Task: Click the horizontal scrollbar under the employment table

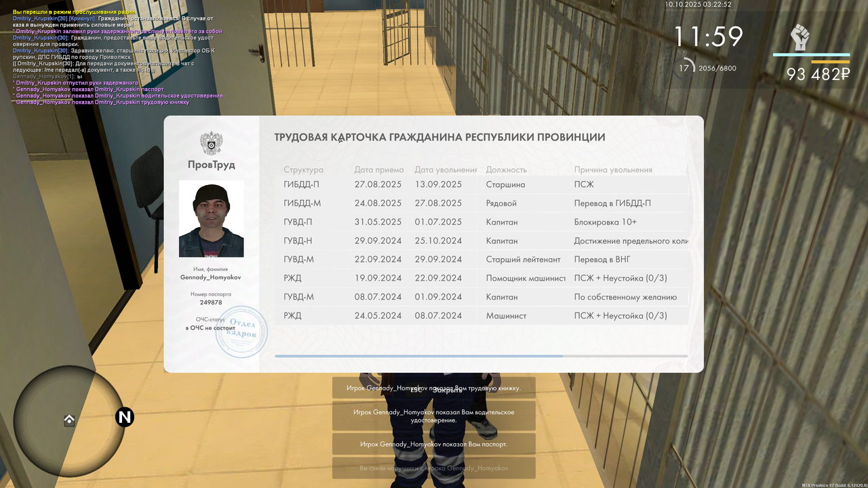Action: click(x=481, y=356)
